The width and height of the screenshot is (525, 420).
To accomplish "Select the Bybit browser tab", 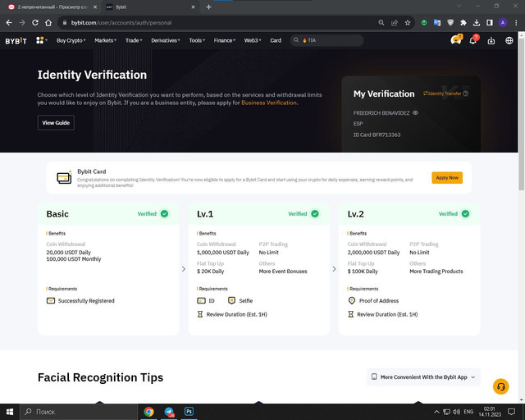I will pos(151,7).
